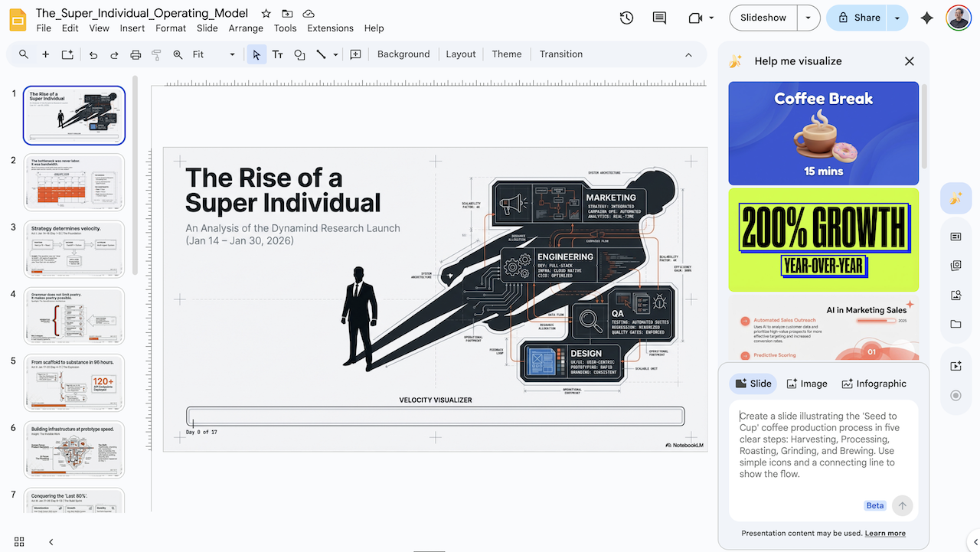Screen dimensions: 980x552
Task: Open the Line tool dropdown arrow
Action: (335, 54)
